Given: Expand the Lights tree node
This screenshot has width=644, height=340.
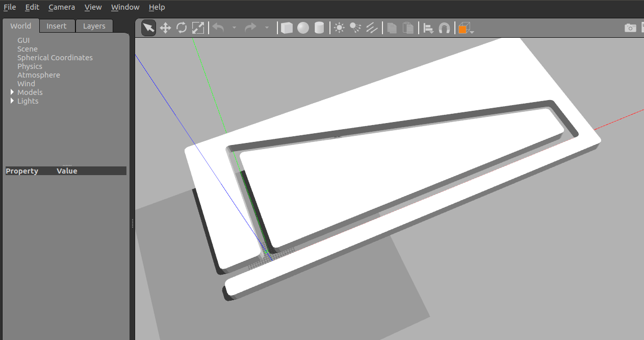Looking at the screenshot, I should click(x=13, y=101).
